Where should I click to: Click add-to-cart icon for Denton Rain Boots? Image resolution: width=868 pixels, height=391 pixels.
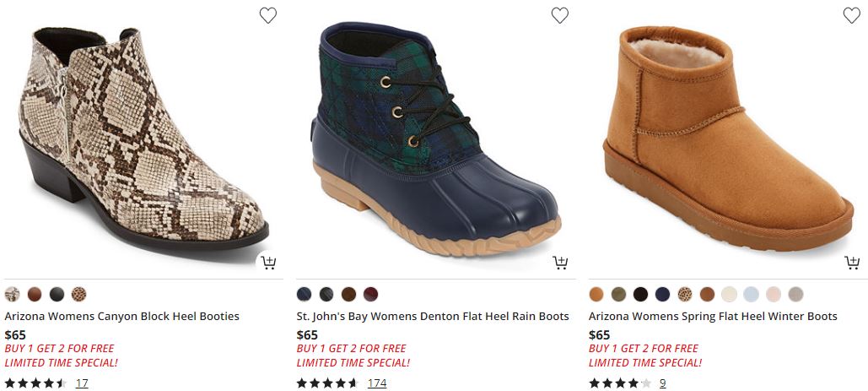click(x=560, y=263)
